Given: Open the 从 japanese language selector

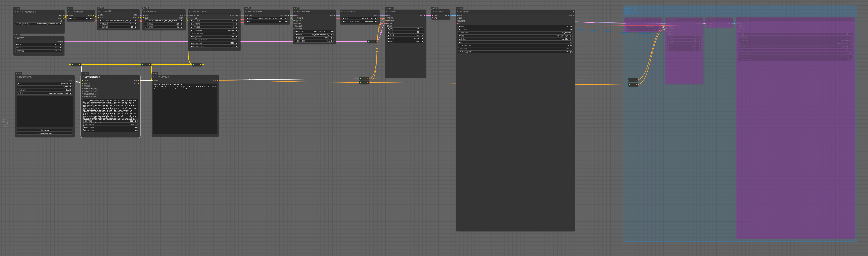Looking at the screenshot, I should pyautogui.click(x=45, y=84).
